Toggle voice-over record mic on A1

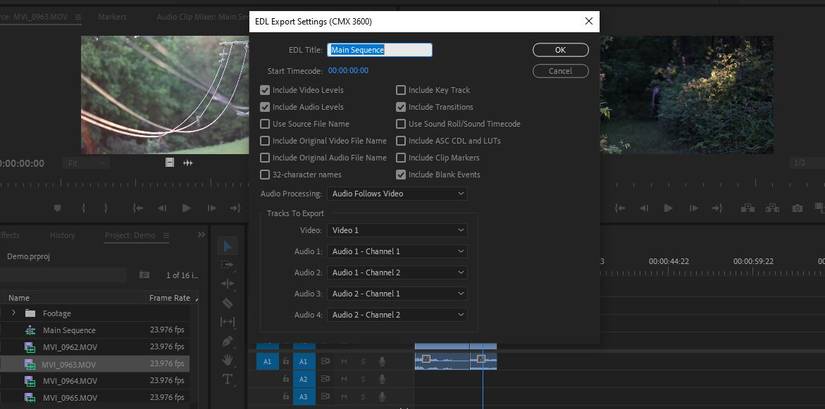pyautogui.click(x=383, y=362)
